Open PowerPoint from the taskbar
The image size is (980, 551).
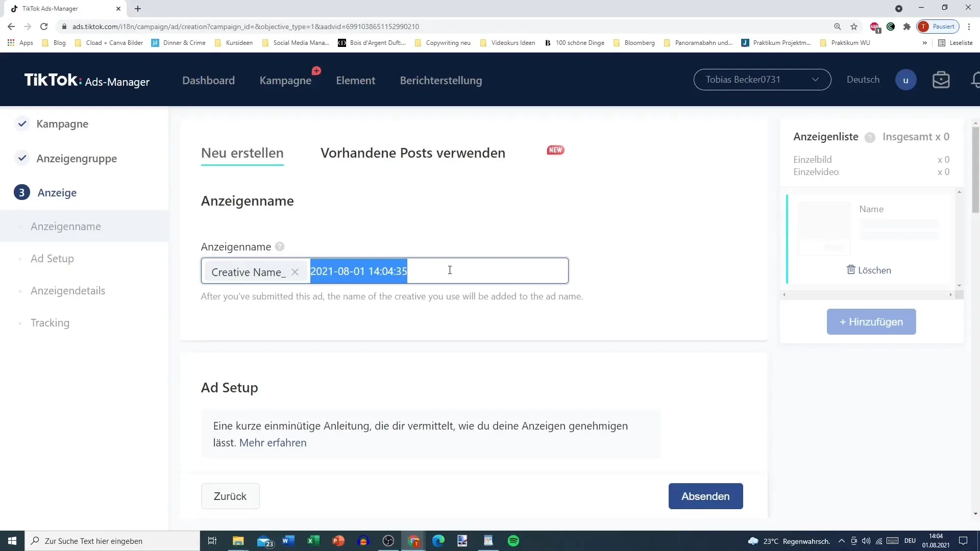[x=338, y=541]
